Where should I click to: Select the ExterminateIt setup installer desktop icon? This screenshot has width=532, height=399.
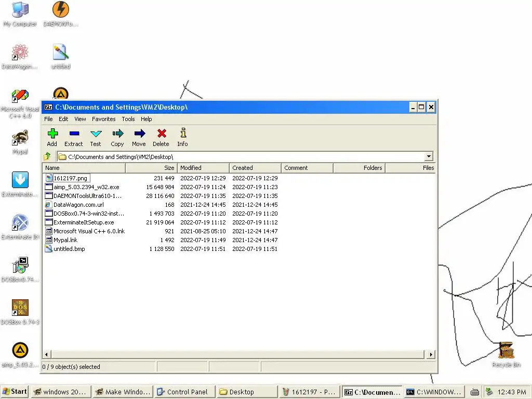20,180
